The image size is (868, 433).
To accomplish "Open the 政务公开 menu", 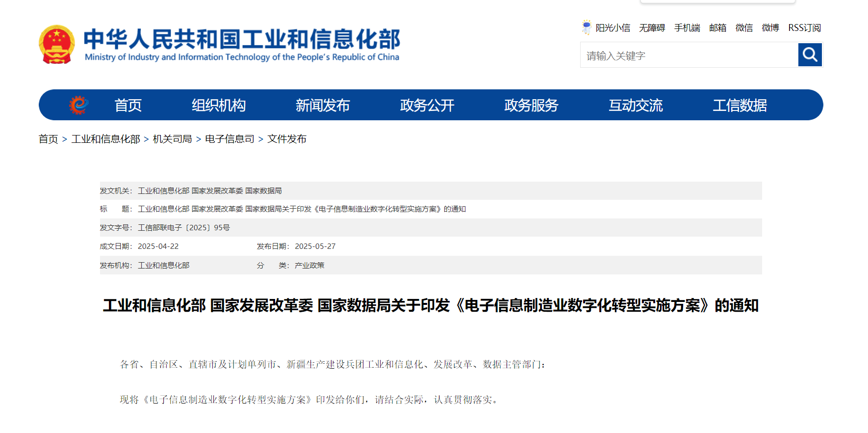I will pos(427,105).
